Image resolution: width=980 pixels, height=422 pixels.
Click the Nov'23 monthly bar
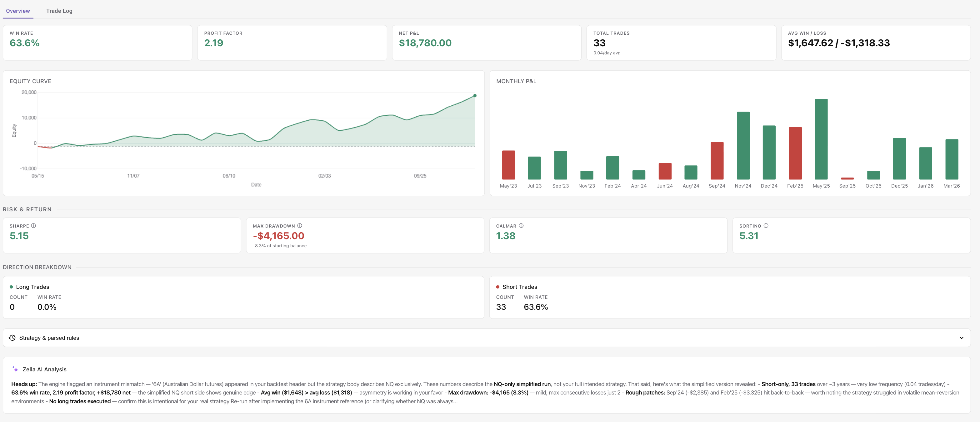point(587,175)
